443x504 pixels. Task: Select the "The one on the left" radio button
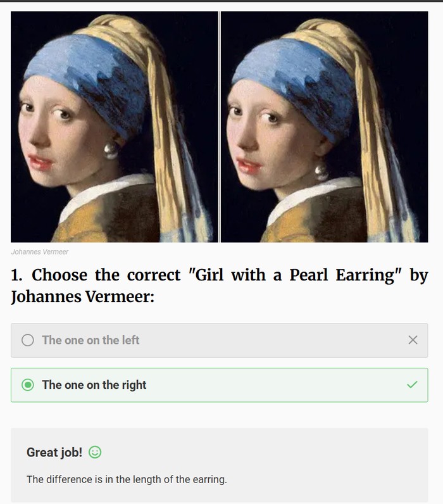pos(28,340)
